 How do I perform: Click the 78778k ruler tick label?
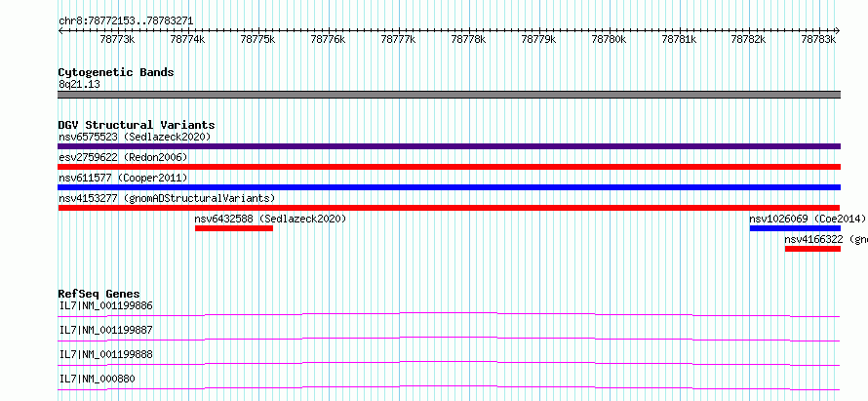pyautogui.click(x=469, y=39)
